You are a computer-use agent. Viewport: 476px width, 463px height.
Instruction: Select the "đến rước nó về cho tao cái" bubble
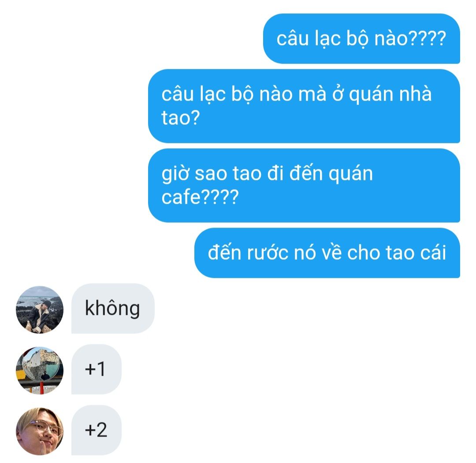(x=327, y=253)
